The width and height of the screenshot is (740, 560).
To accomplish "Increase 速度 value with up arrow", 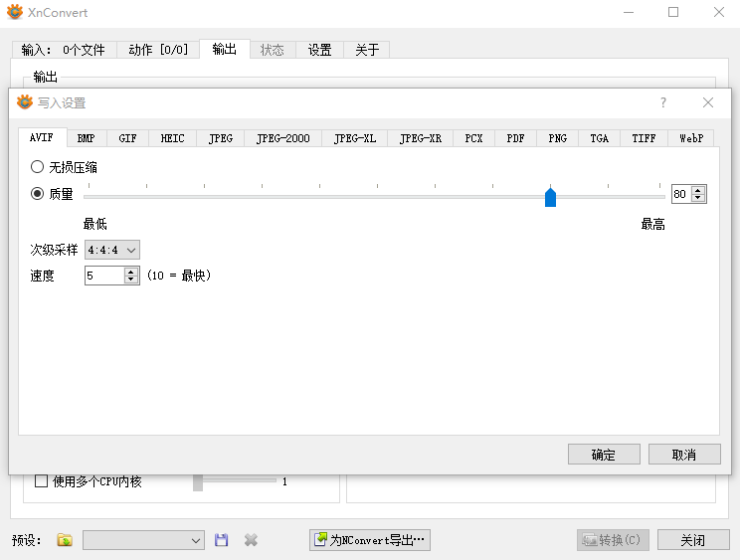I will 130,272.
